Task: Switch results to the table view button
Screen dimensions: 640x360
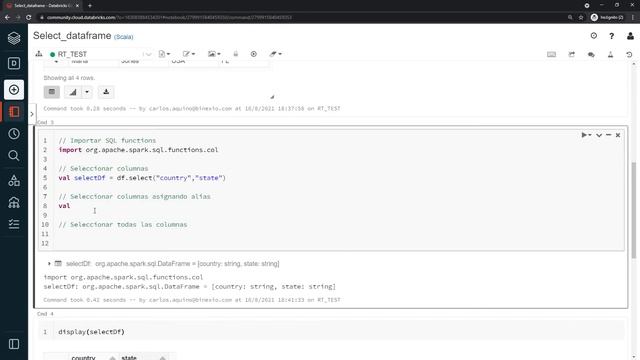Action: [x=52, y=92]
